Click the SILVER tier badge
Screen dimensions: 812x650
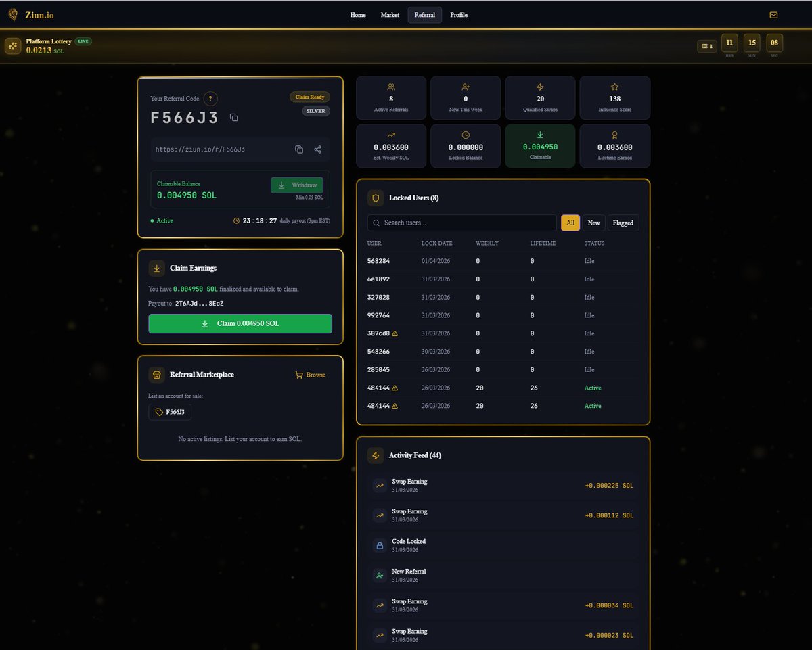[316, 111]
